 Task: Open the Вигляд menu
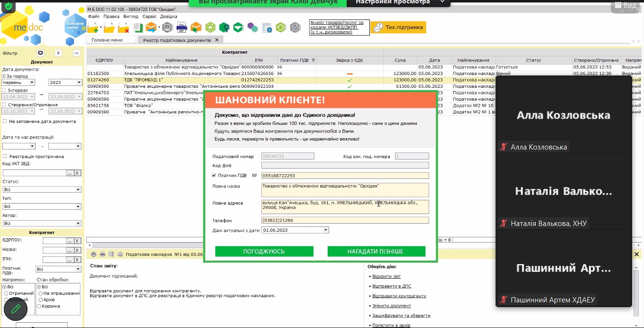pos(131,17)
